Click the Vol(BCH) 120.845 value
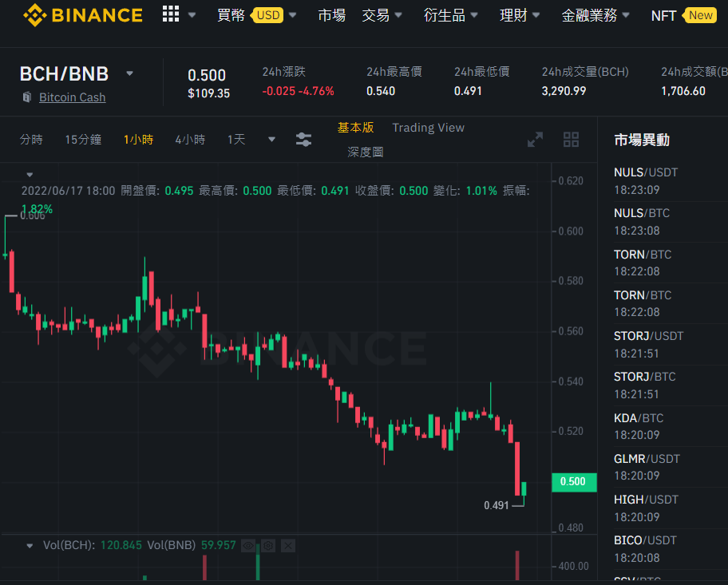The width and height of the screenshot is (728, 585). coord(121,545)
